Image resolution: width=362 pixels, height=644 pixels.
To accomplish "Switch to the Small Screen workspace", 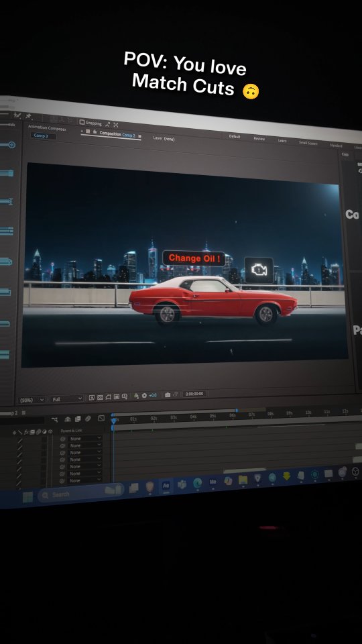I will coord(308,143).
